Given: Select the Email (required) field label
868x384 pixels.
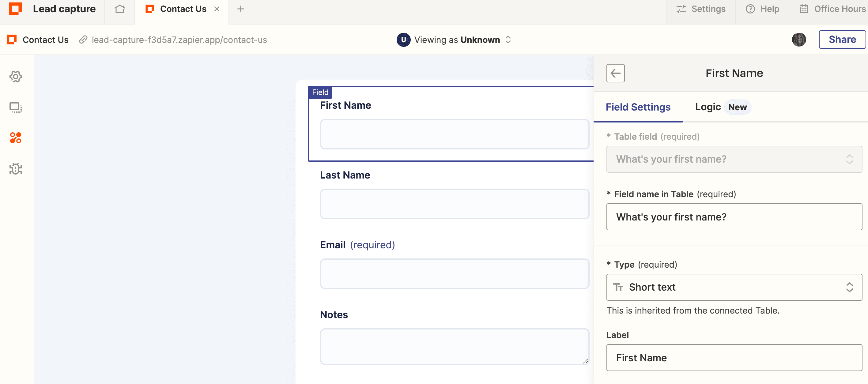Looking at the screenshot, I should coord(357,245).
